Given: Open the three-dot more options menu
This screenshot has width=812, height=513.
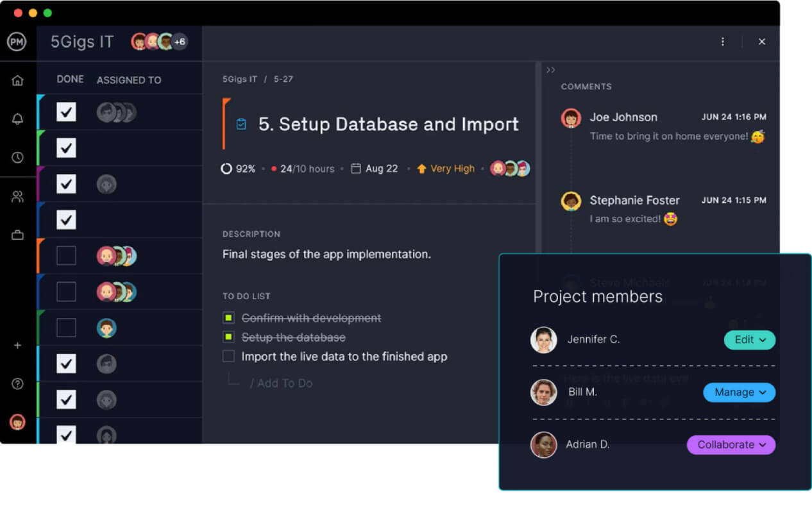Looking at the screenshot, I should tap(723, 42).
